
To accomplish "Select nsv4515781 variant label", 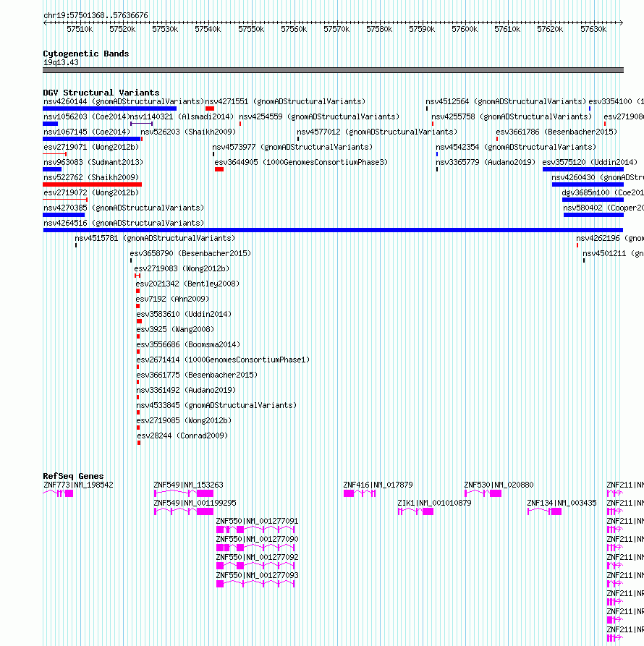I will pyautogui.click(x=155, y=238).
